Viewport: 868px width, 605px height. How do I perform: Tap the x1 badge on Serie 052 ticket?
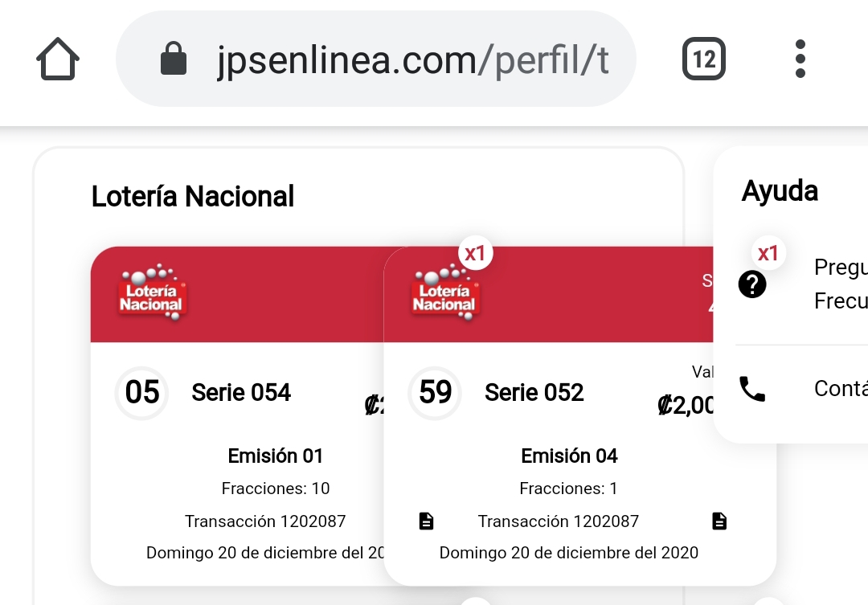point(475,254)
